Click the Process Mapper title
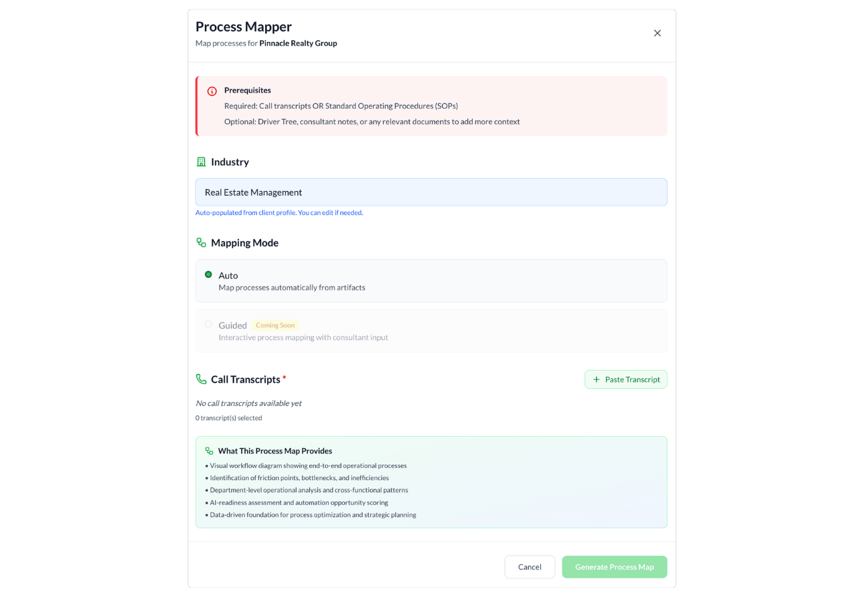 244,27
